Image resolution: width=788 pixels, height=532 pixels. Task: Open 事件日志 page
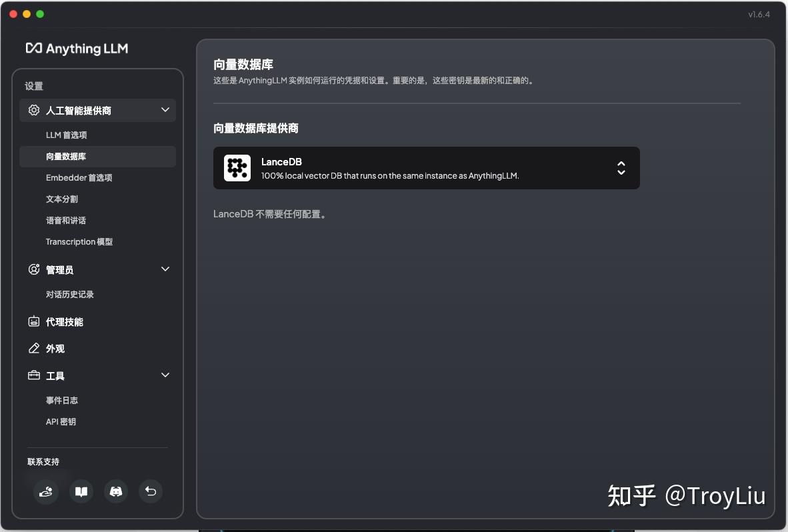point(62,401)
